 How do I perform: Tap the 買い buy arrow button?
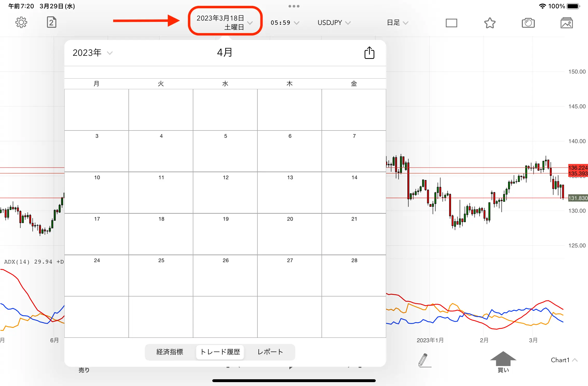pyautogui.click(x=503, y=362)
